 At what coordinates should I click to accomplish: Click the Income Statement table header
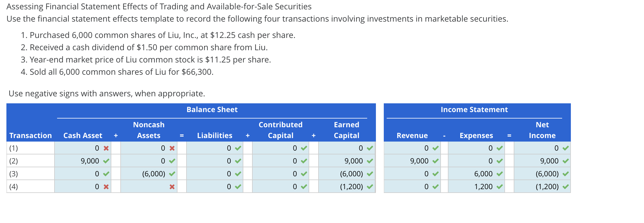click(x=474, y=110)
